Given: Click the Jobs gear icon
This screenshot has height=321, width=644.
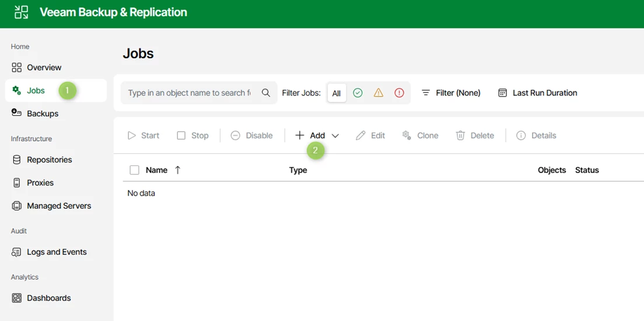Looking at the screenshot, I should point(16,91).
